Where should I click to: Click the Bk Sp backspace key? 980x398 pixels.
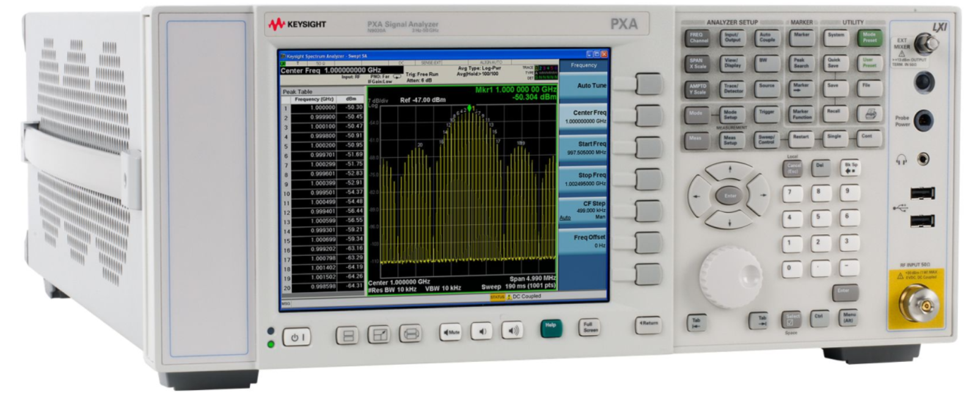850,167
